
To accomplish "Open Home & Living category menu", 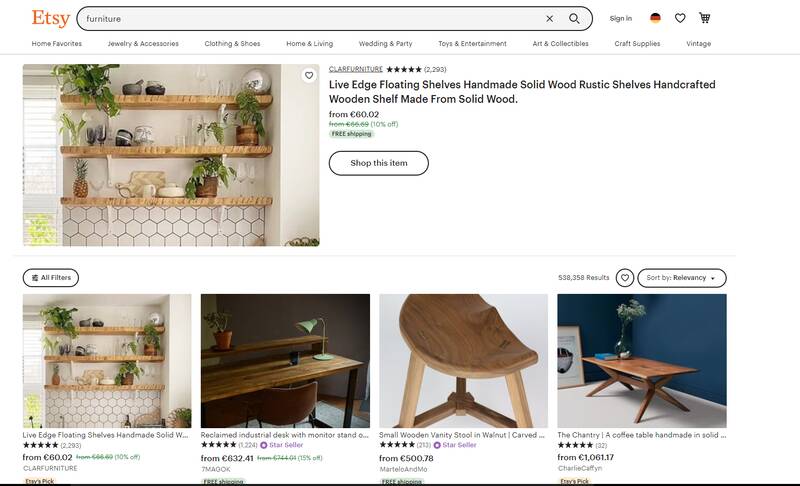I will (309, 44).
